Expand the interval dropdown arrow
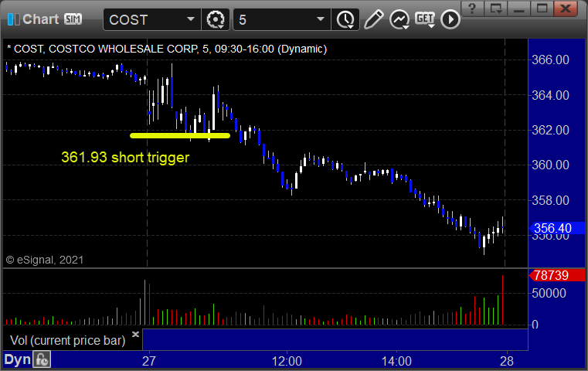This screenshot has height=371, width=588. tap(321, 19)
